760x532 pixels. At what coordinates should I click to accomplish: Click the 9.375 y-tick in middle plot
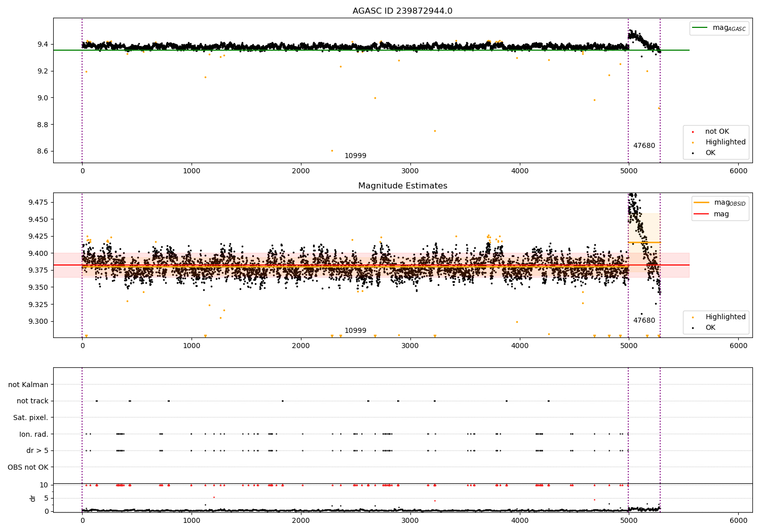click(39, 270)
